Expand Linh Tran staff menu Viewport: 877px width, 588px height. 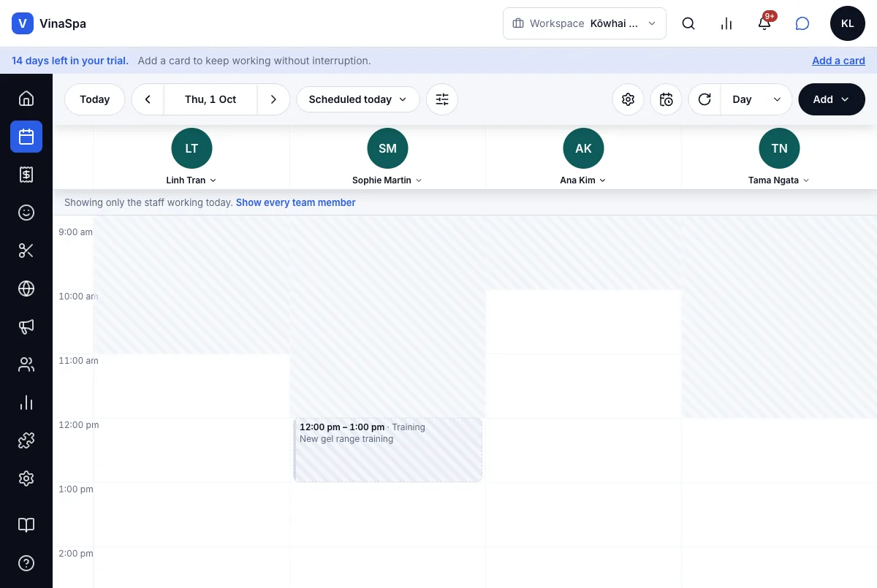[191, 180]
